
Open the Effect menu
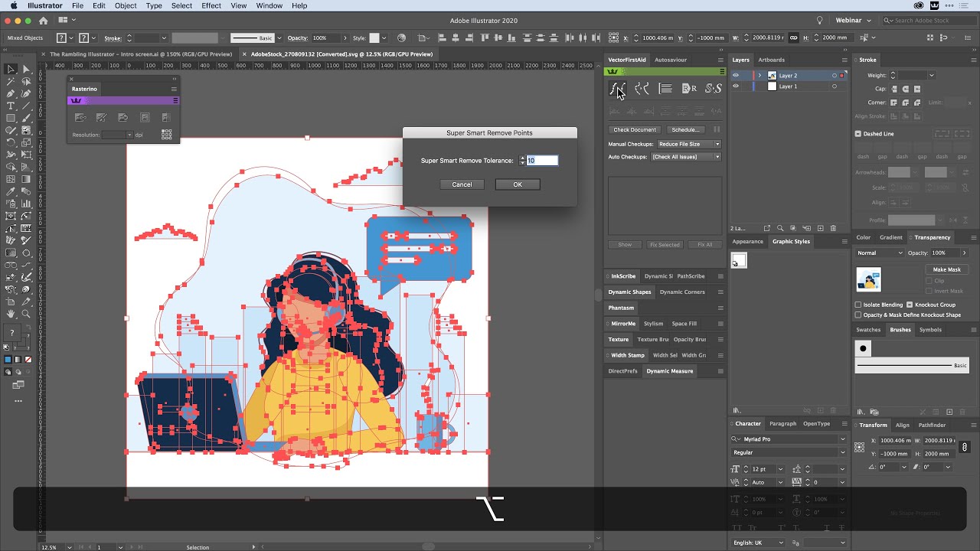point(211,5)
